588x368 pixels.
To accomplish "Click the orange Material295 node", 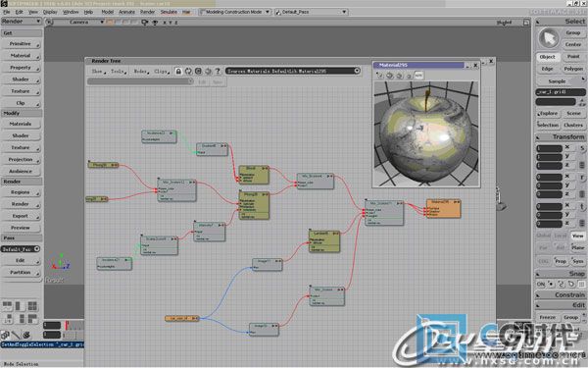I will (x=443, y=208).
